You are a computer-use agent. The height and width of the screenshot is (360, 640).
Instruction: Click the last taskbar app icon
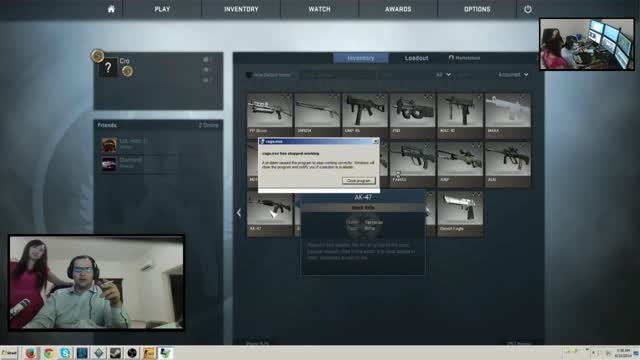165,353
